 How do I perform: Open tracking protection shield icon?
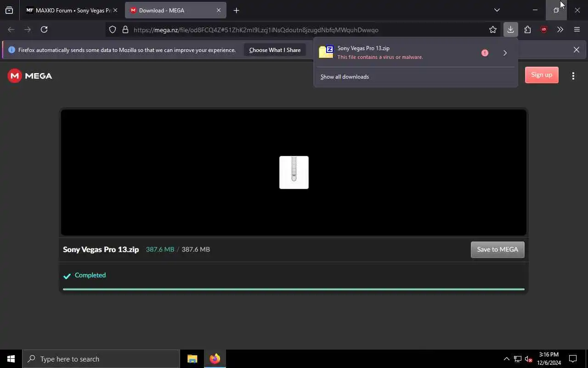pos(113,29)
